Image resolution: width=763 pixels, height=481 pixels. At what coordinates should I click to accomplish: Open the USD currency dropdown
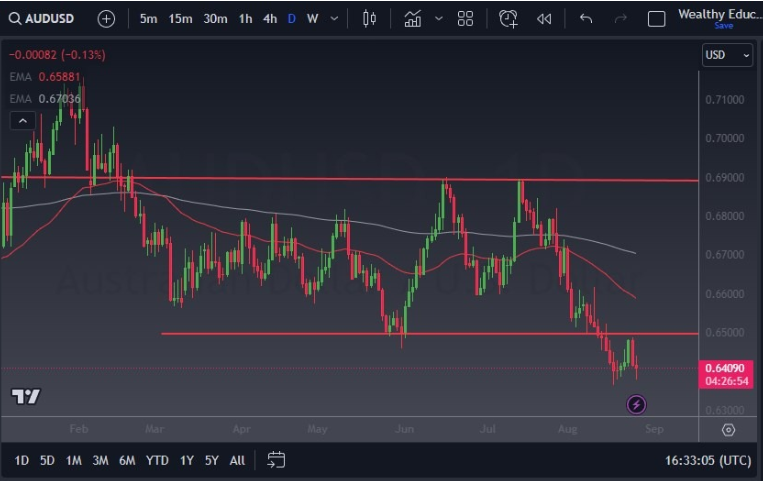click(x=727, y=55)
